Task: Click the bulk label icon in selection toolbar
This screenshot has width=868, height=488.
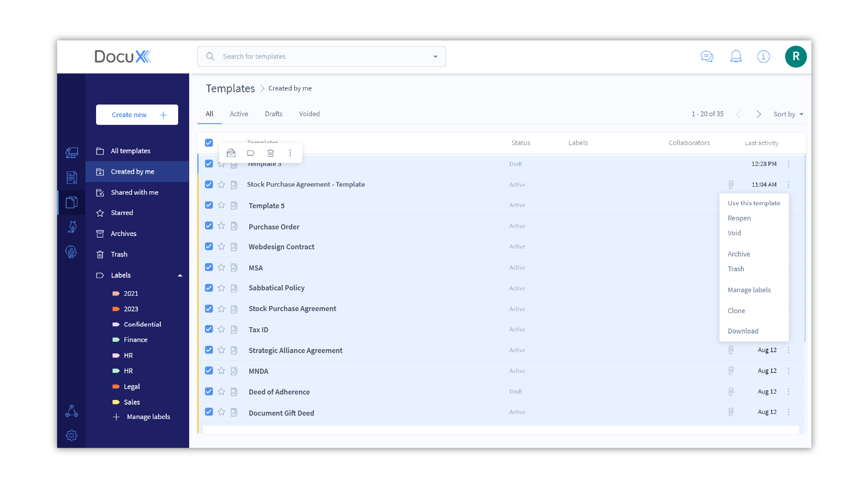Action: [251, 153]
